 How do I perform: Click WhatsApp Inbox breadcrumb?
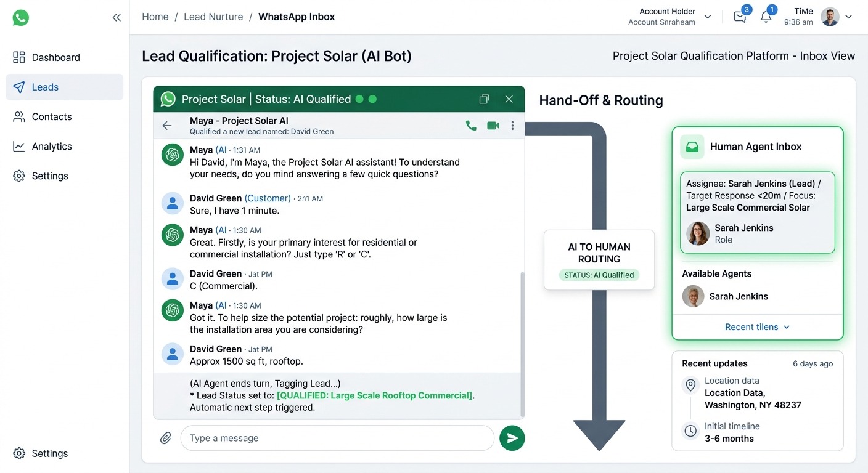coord(297,17)
